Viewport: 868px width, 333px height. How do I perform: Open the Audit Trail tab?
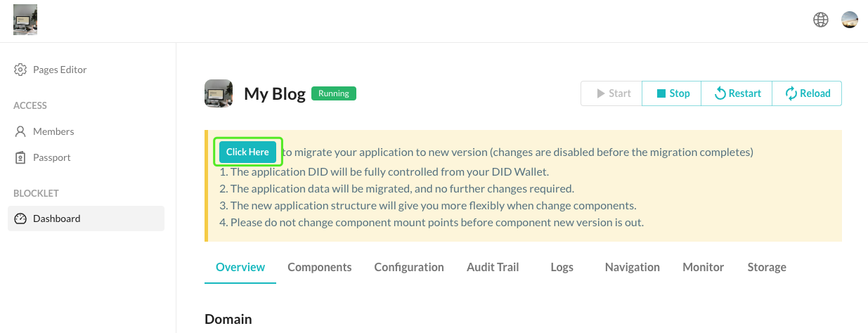coord(493,267)
